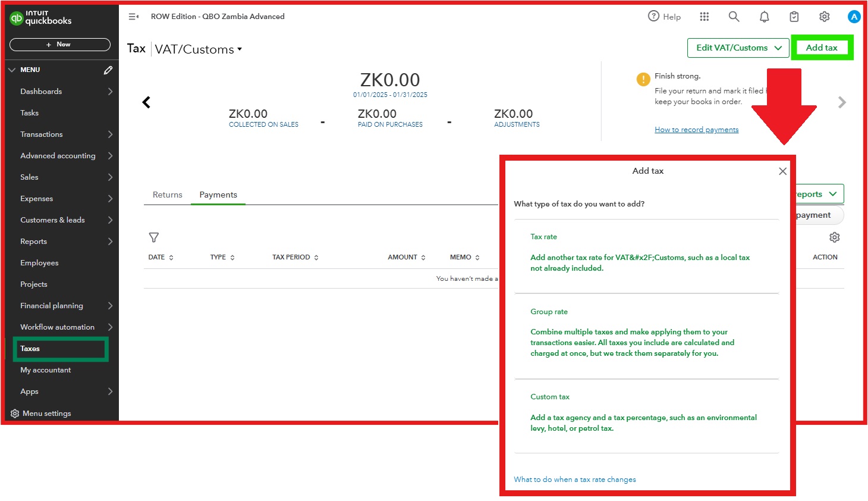Close the Add tax dialog

783,171
